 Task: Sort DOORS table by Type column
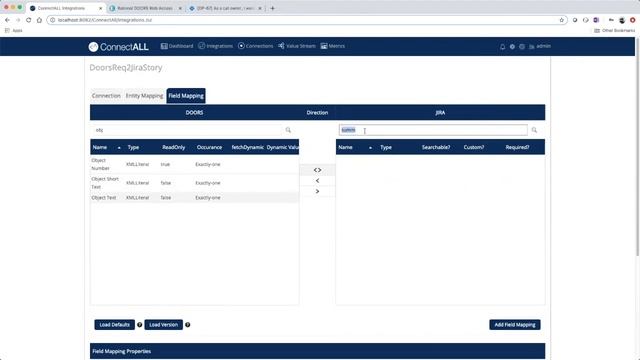coord(133,147)
